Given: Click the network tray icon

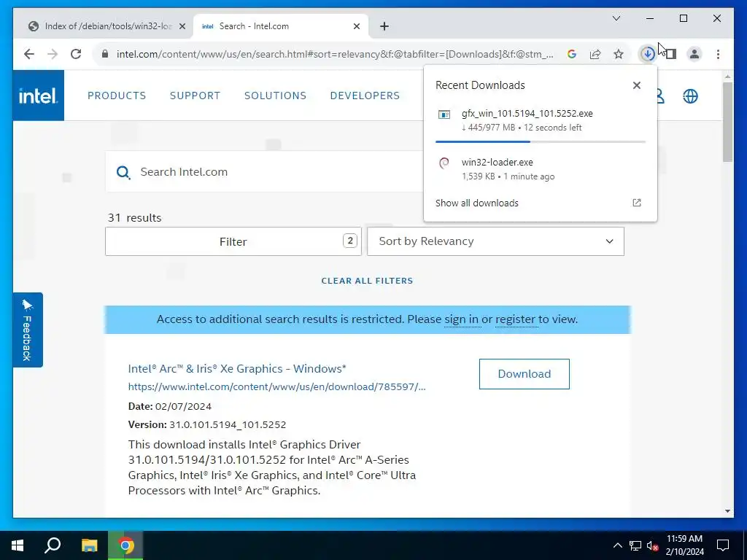Looking at the screenshot, I should click(635, 545).
